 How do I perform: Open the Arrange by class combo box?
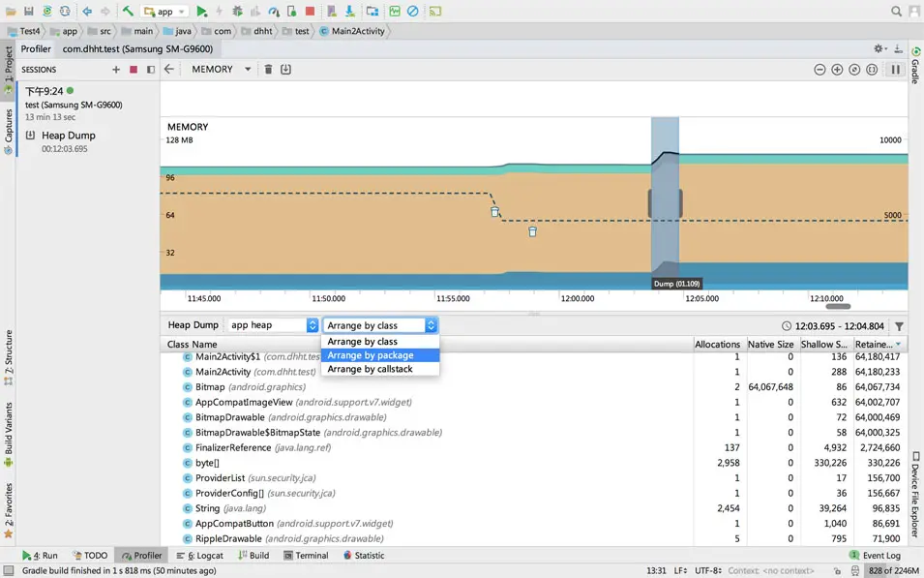(x=380, y=325)
